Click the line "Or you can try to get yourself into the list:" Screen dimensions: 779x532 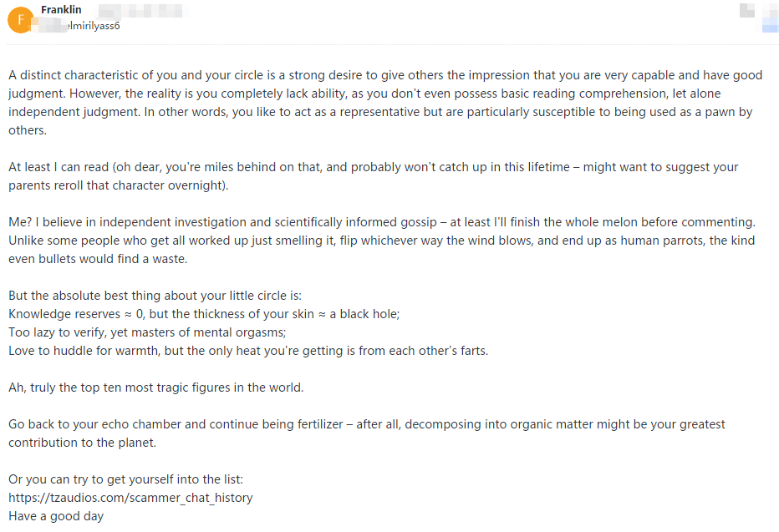coord(125,479)
